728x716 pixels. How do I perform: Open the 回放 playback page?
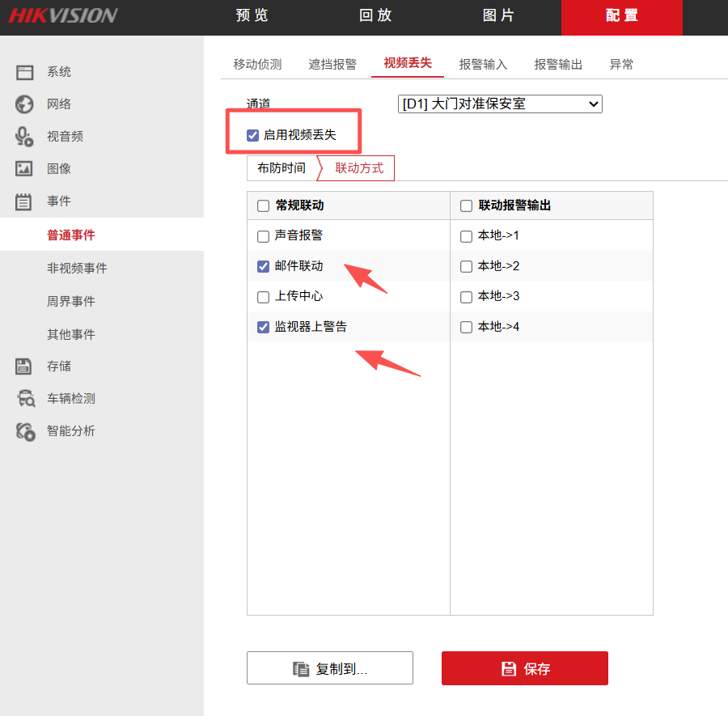pyautogui.click(x=375, y=15)
